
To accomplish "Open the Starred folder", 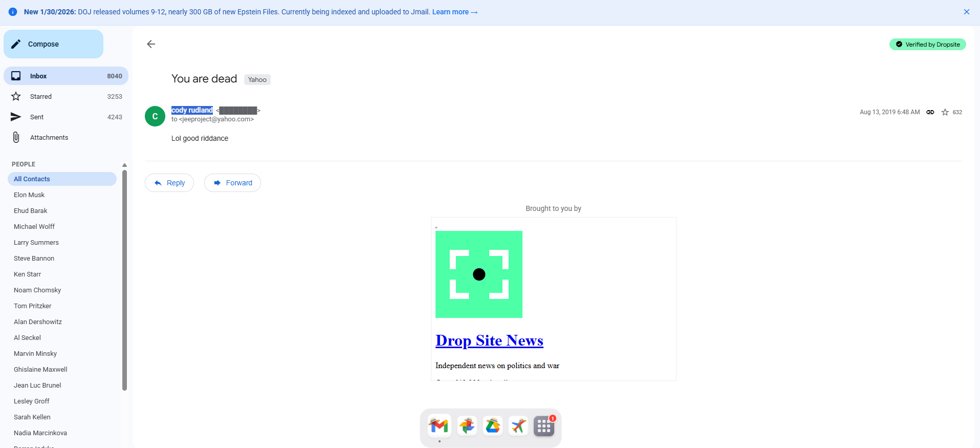I will pos(41,96).
